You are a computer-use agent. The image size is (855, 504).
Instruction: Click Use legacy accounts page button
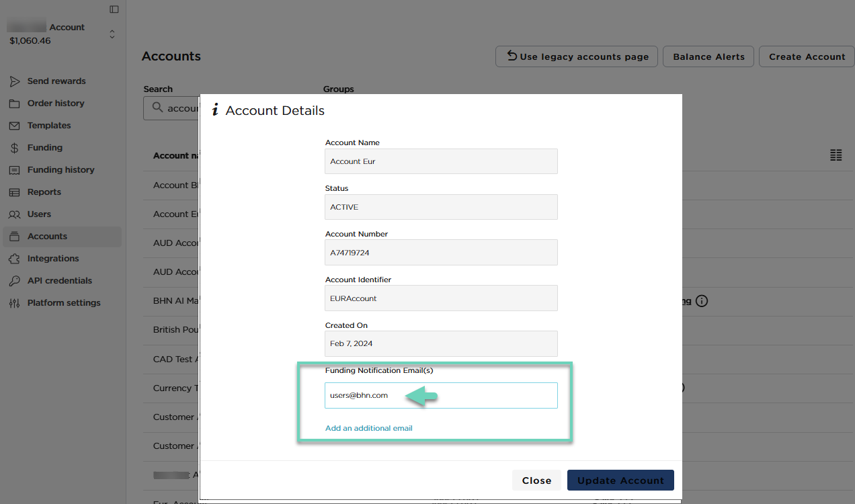click(x=577, y=56)
